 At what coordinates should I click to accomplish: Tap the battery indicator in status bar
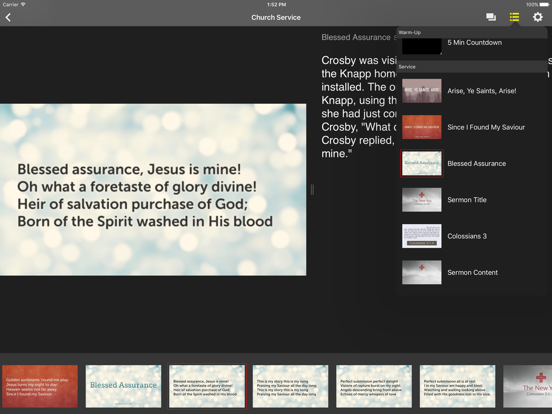pos(544,5)
